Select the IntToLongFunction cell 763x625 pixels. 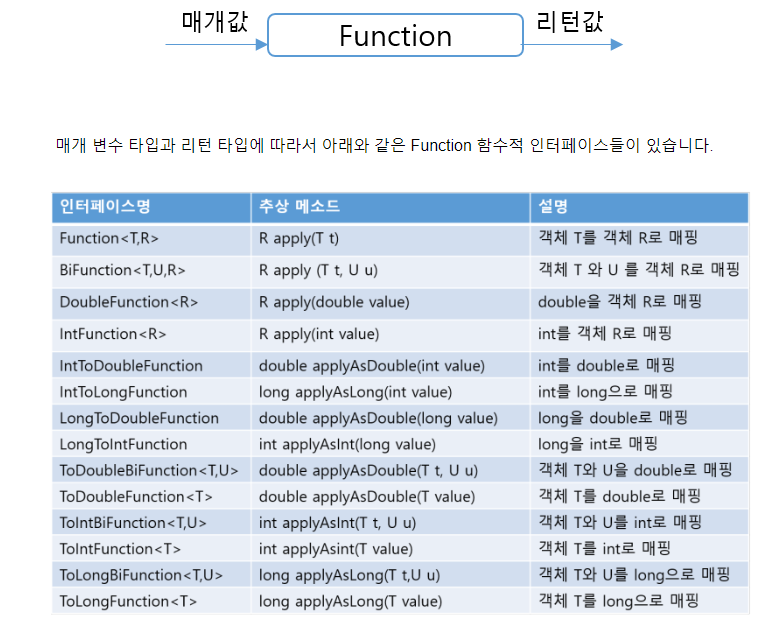point(151,391)
